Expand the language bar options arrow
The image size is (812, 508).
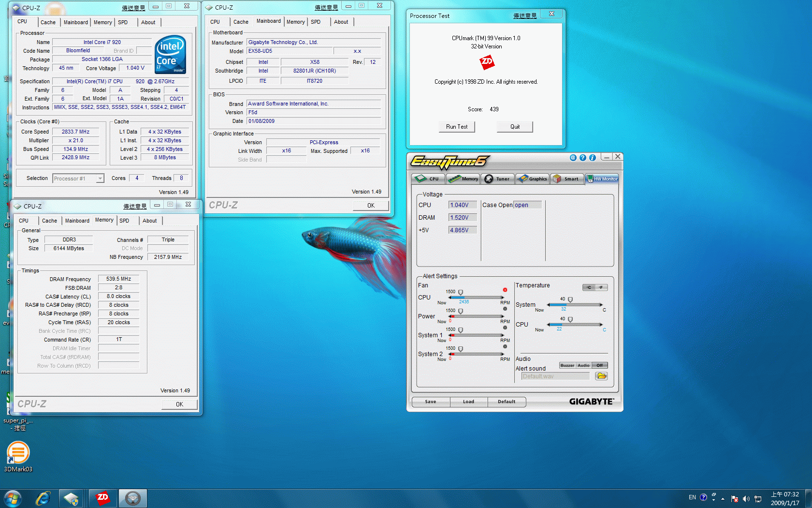713,499
